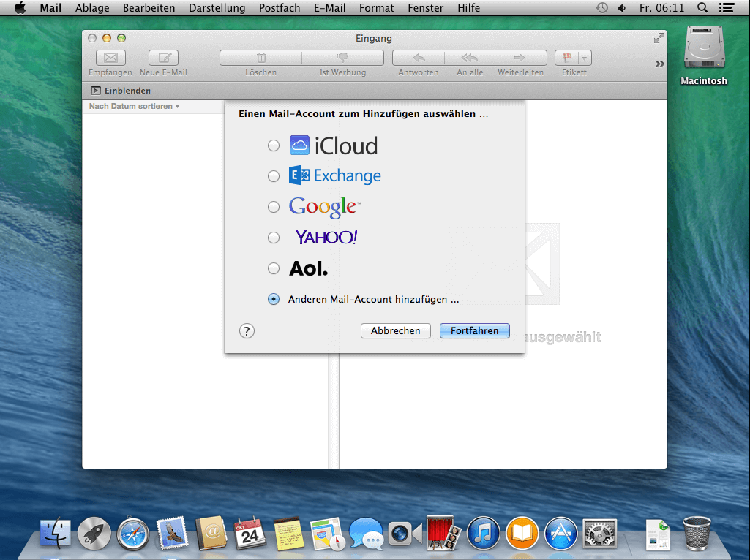
Task: Click the Antworten reply arrow
Action: tap(419, 58)
